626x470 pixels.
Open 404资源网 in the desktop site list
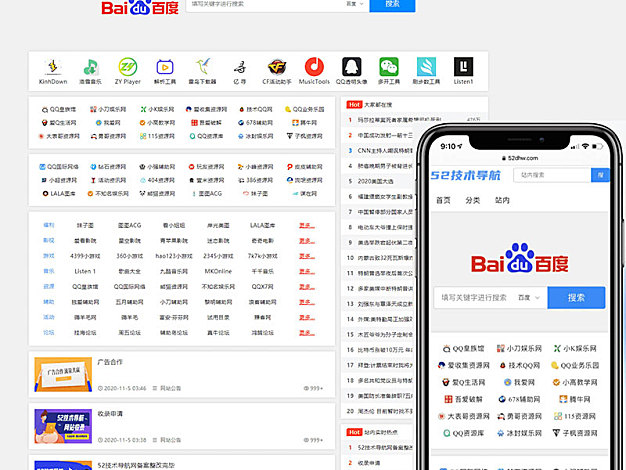[157, 180]
